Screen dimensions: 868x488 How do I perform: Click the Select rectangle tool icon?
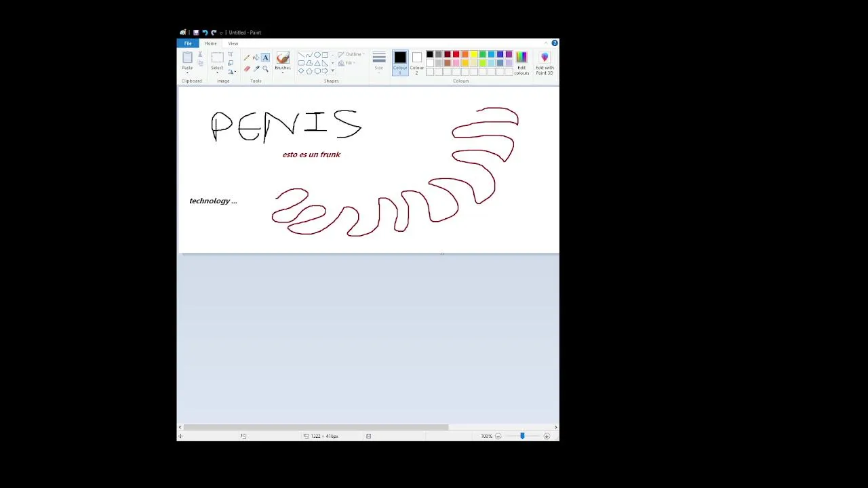click(217, 58)
